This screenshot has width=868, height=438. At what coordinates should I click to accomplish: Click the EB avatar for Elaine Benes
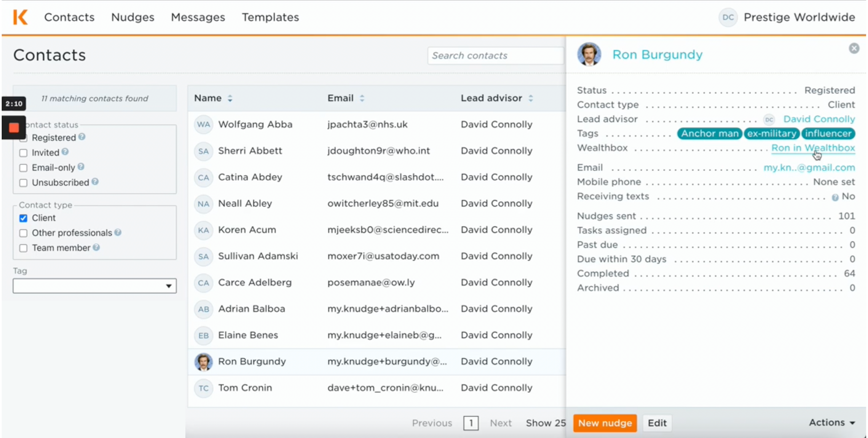(x=204, y=335)
